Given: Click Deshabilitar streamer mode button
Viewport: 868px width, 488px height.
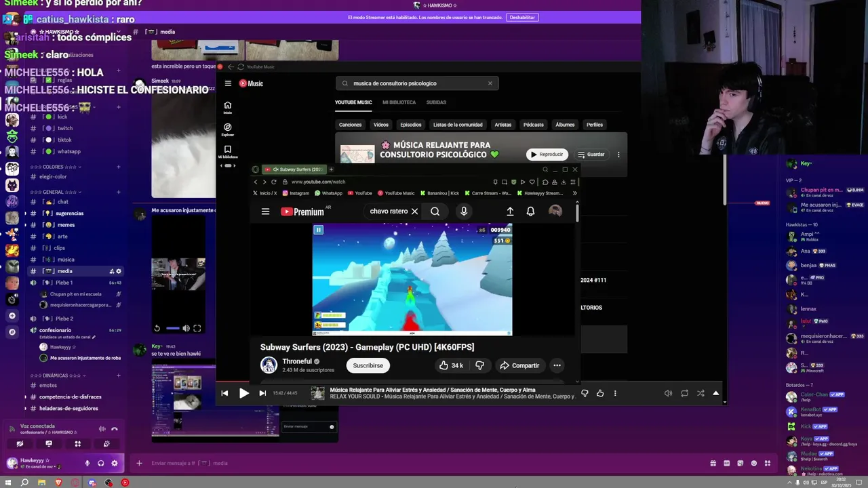Looking at the screenshot, I should tap(522, 18).
